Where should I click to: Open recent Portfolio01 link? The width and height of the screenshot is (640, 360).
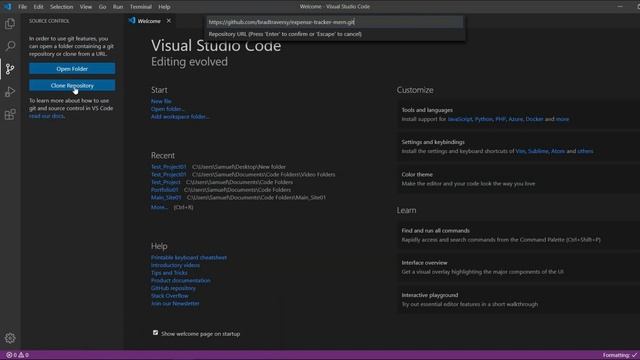point(164,190)
